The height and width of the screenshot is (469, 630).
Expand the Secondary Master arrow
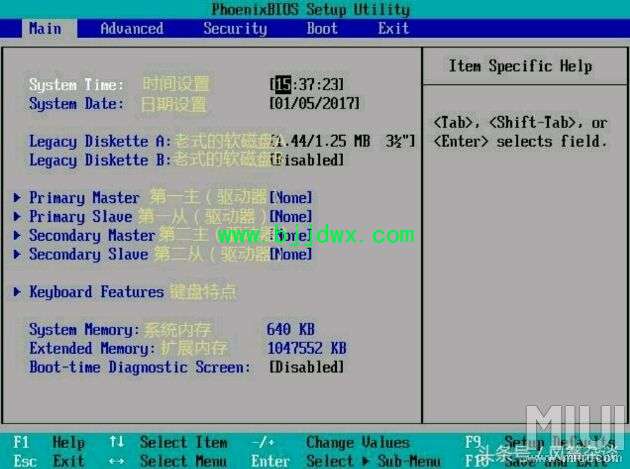(x=17, y=235)
